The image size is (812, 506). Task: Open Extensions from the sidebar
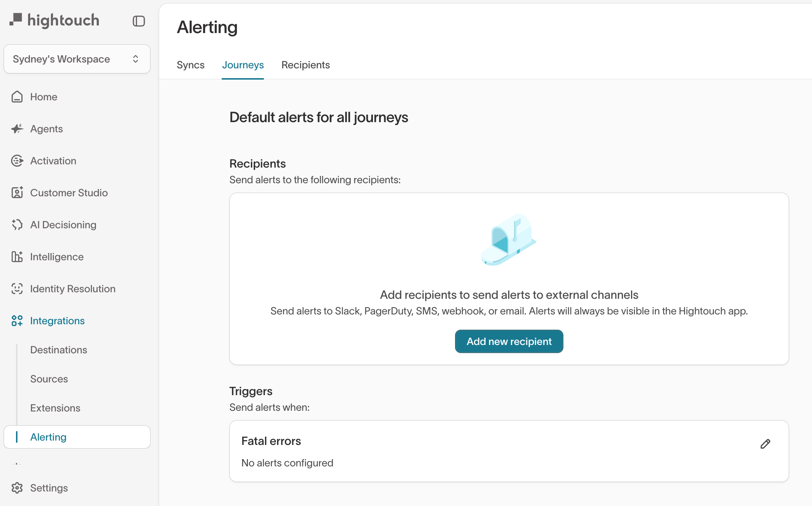click(x=55, y=407)
